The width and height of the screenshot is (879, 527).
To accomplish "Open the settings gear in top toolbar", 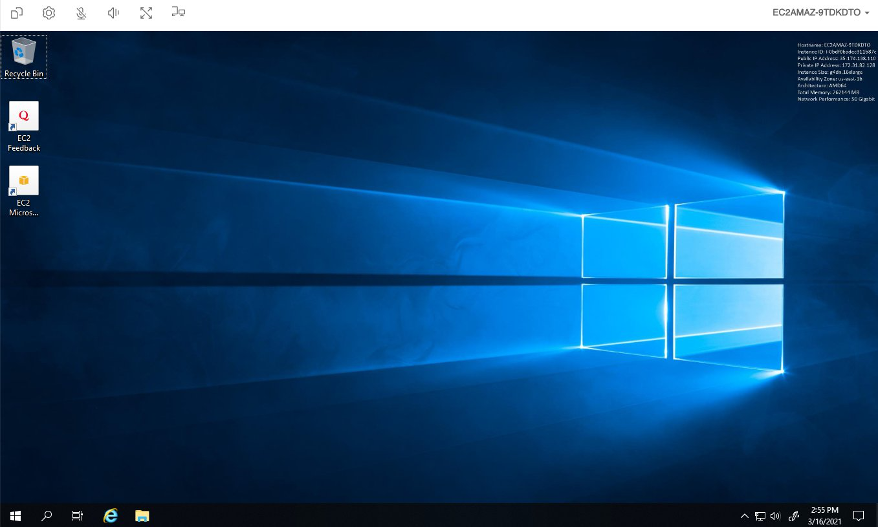I will 49,12.
